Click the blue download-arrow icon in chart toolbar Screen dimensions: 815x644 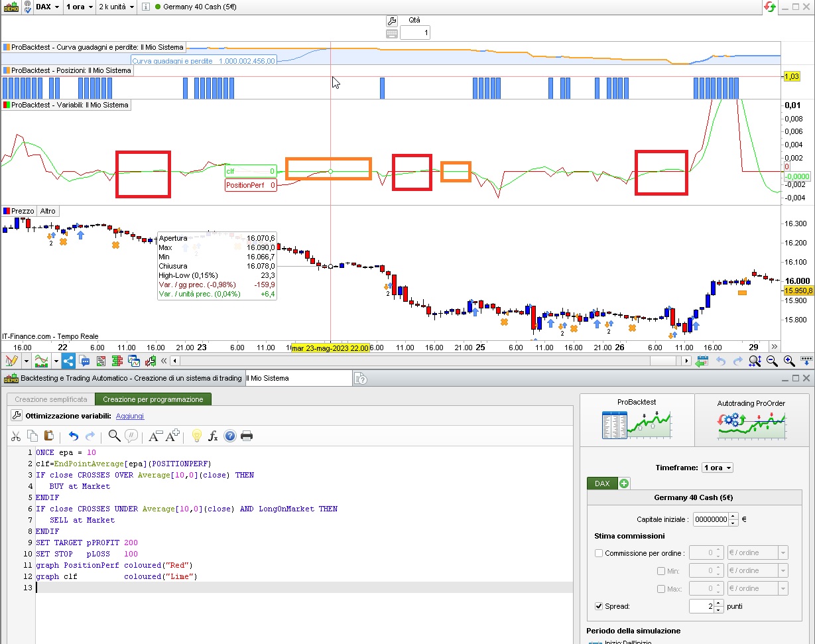tap(806, 361)
